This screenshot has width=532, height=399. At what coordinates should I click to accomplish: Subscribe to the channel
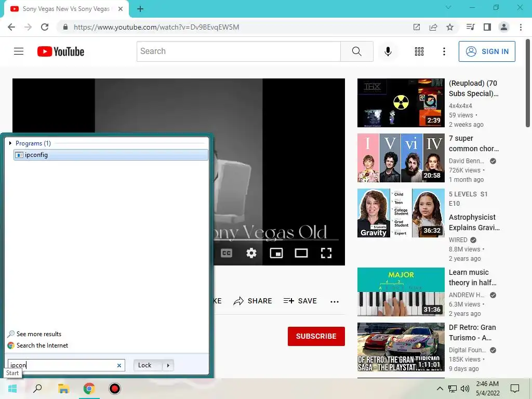click(316, 336)
